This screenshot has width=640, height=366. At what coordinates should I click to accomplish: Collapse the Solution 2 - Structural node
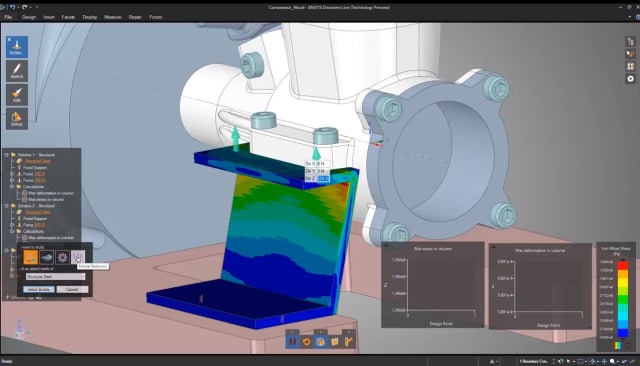(x=7, y=206)
